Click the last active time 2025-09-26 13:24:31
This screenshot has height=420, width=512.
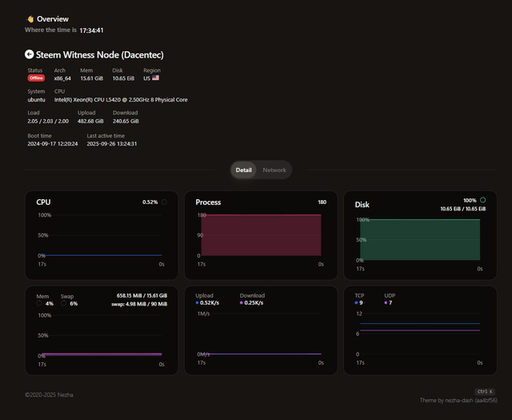tap(112, 144)
